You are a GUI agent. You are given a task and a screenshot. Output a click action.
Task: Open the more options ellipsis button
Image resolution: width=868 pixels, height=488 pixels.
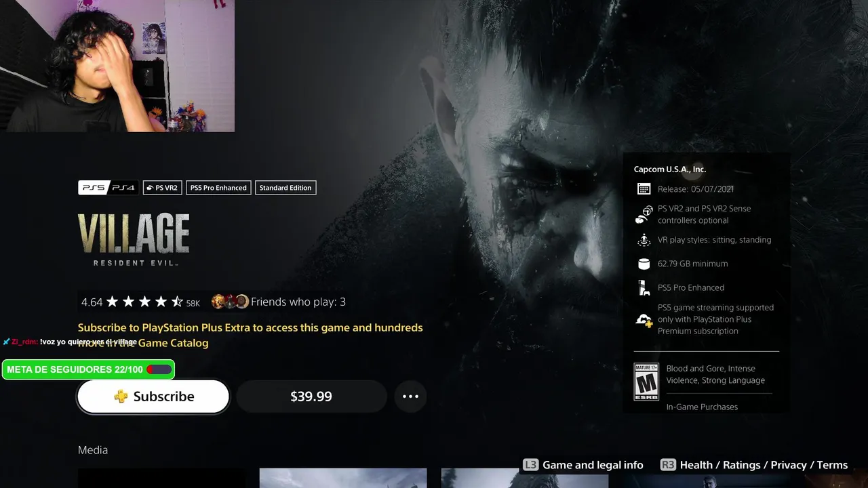tap(410, 396)
